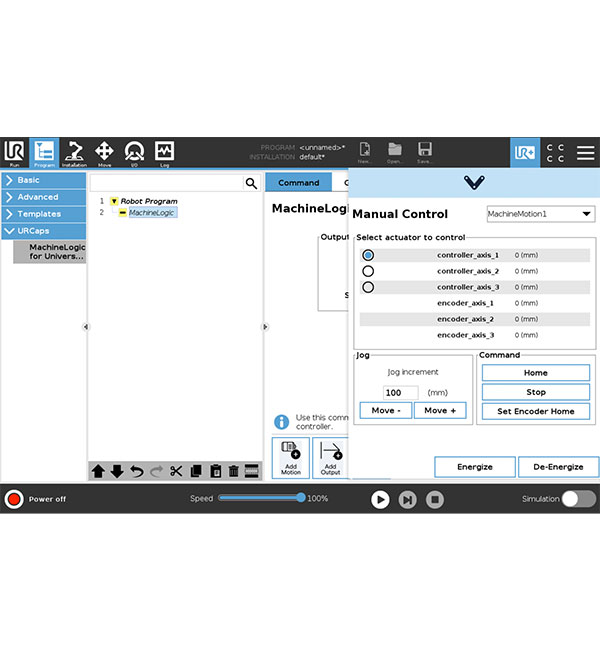Click the redo arrow icon
600x650 pixels.
156,471
